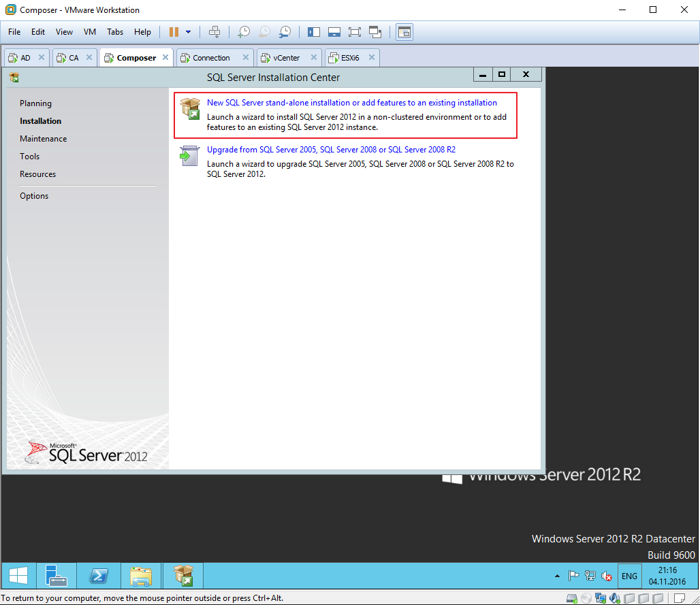Click the console view toolbar icon

404,32
